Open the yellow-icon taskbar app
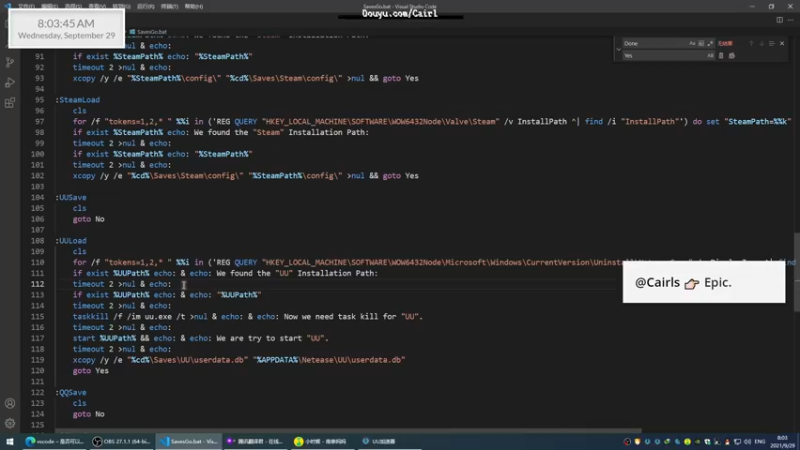This screenshot has width=800, height=450. (x=321, y=441)
